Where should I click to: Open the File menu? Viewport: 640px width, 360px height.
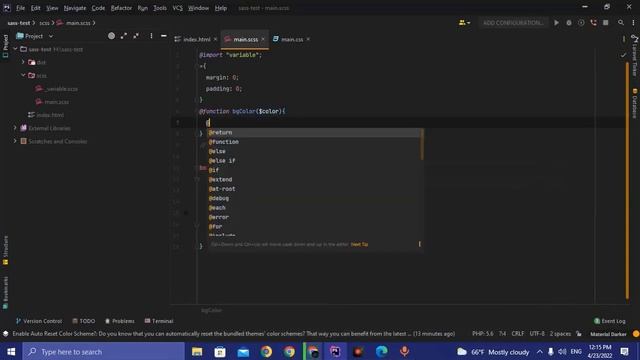[20, 8]
